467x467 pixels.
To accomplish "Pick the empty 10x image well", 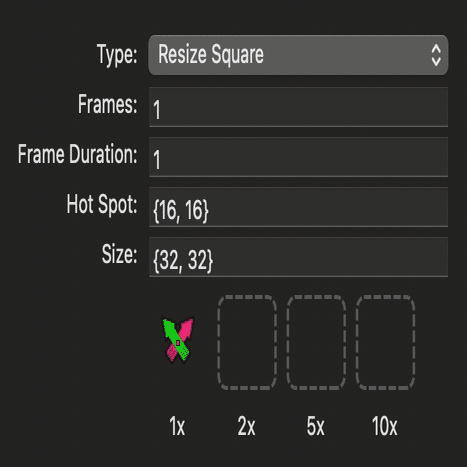I will pyautogui.click(x=385, y=342).
